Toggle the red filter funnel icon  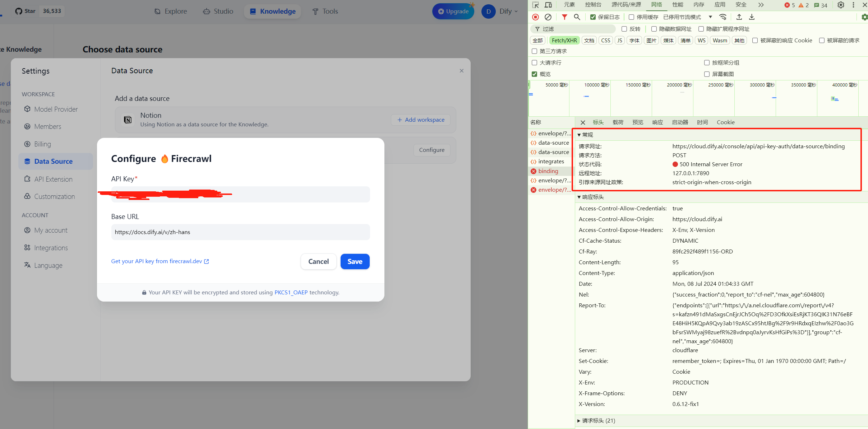coord(564,17)
